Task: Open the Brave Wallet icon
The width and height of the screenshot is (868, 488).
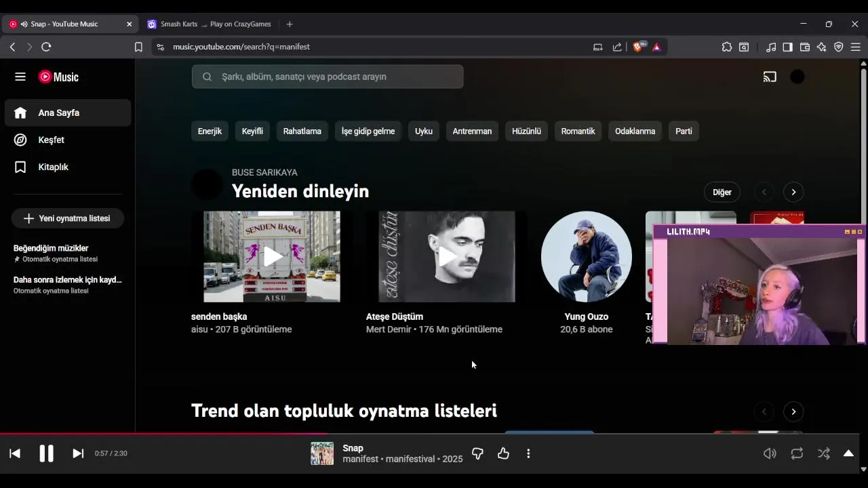Action: coord(805,47)
